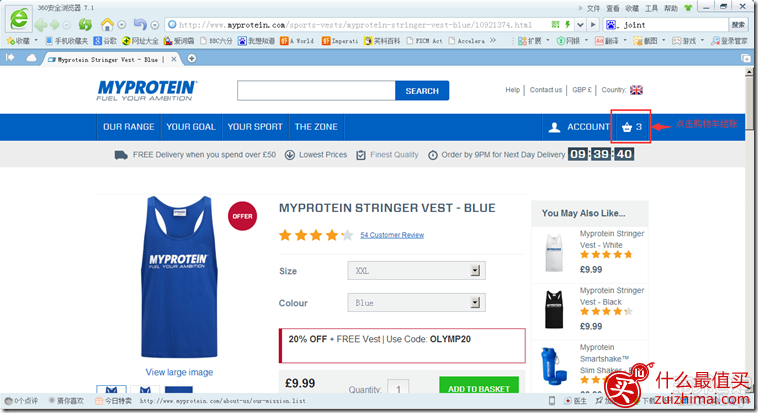Reload the page with green refresh icon

[85, 24]
